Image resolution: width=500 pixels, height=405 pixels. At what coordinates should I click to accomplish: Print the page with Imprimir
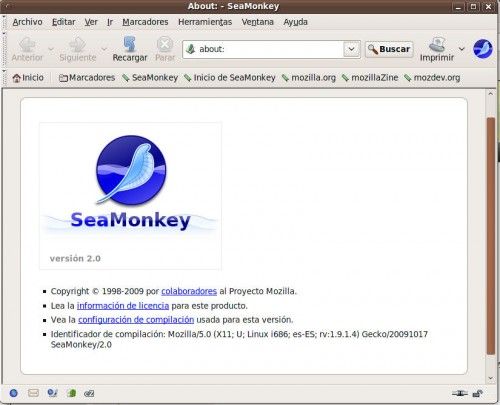(437, 49)
